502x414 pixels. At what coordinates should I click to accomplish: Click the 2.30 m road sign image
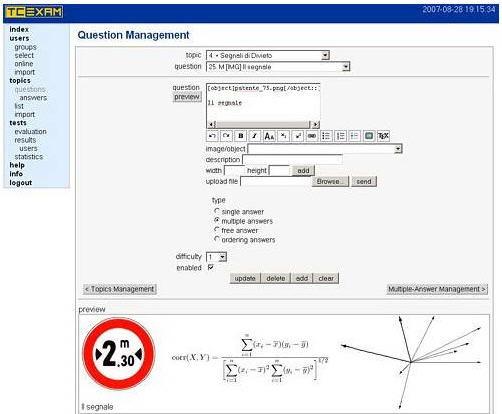click(x=119, y=354)
